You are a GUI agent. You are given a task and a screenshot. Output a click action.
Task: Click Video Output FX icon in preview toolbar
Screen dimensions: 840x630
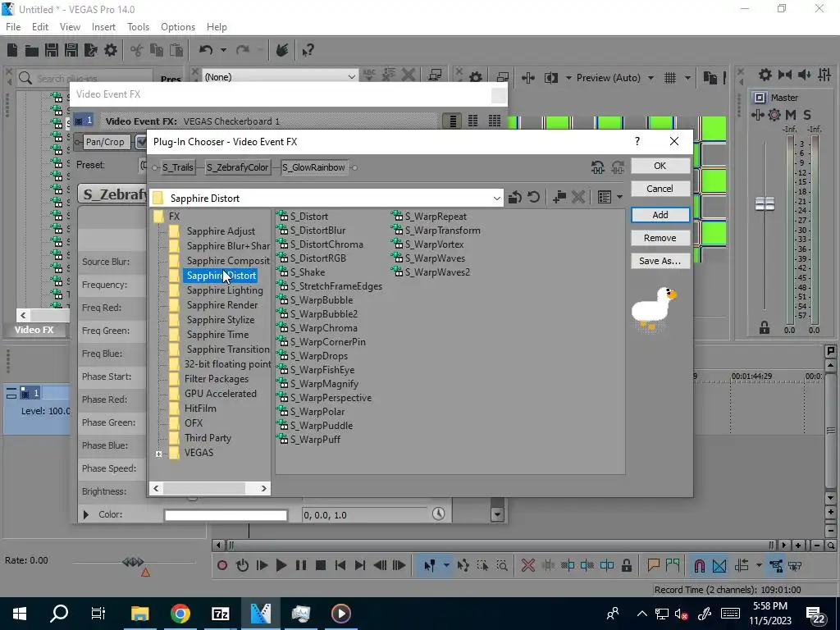click(528, 78)
